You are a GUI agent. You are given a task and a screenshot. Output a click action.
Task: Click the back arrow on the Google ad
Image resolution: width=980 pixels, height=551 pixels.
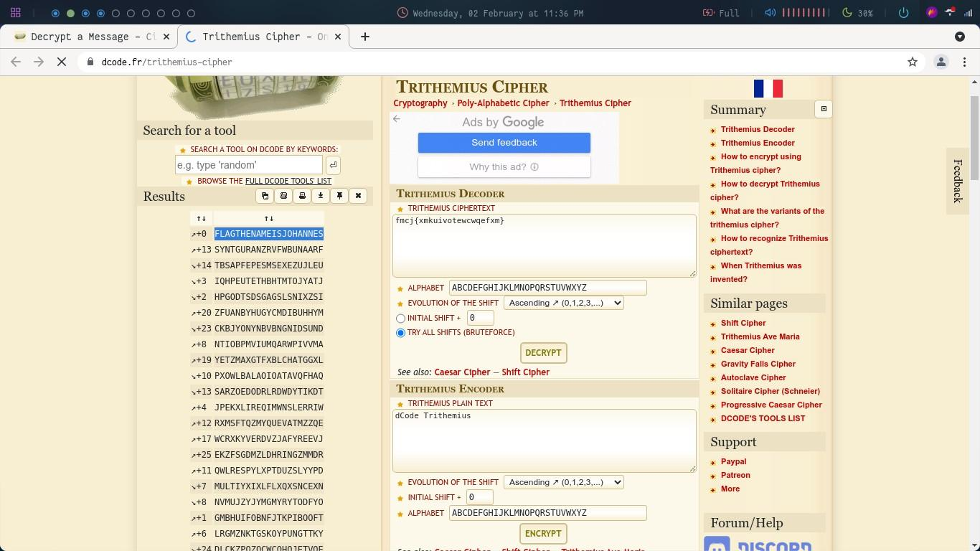coord(397,119)
